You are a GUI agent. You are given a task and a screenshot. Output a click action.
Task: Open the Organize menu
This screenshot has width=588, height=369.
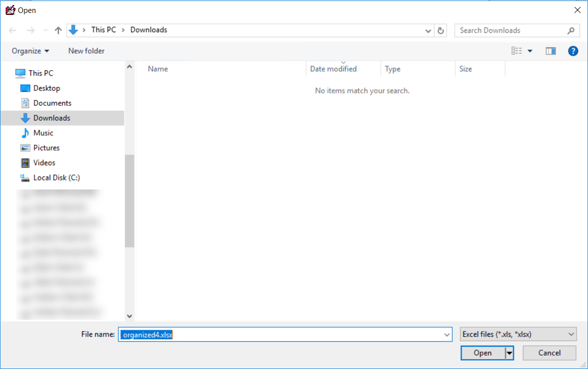[30, 51]
